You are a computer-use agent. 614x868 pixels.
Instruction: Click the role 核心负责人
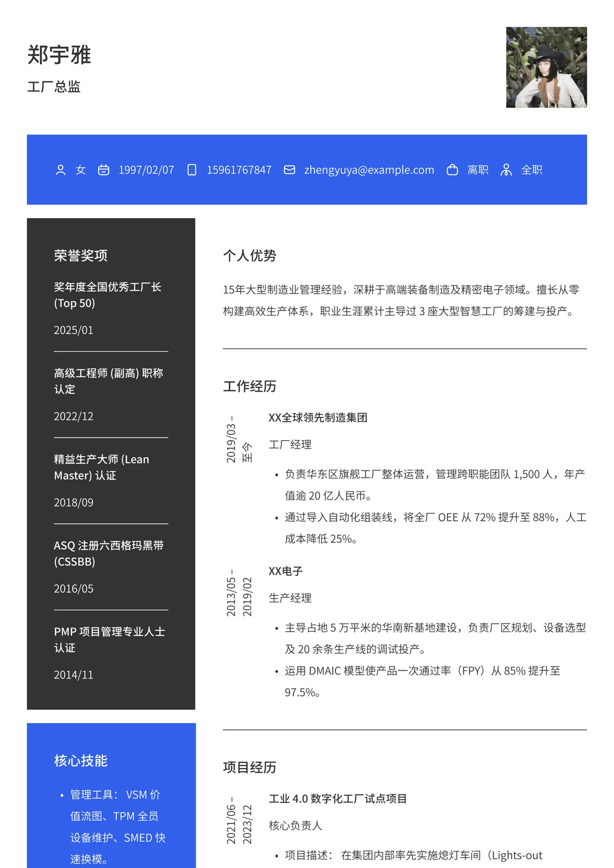[295, 826]
